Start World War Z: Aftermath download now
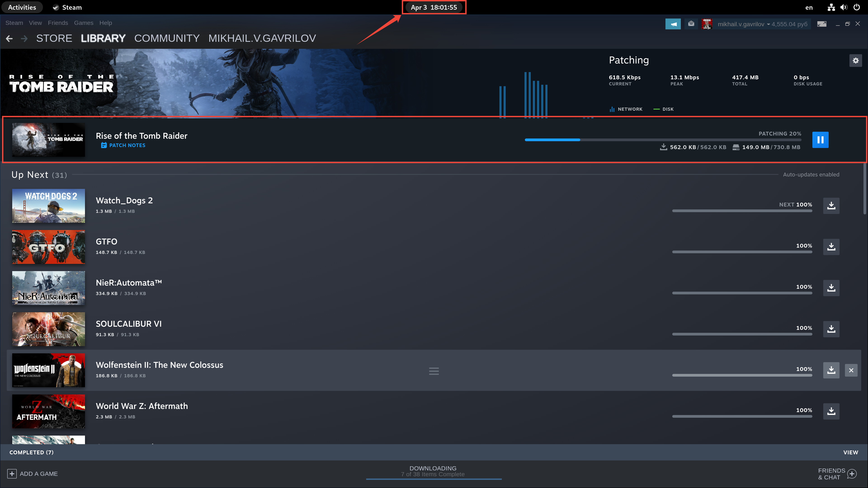868x488 pixels. tap(831, 411)
